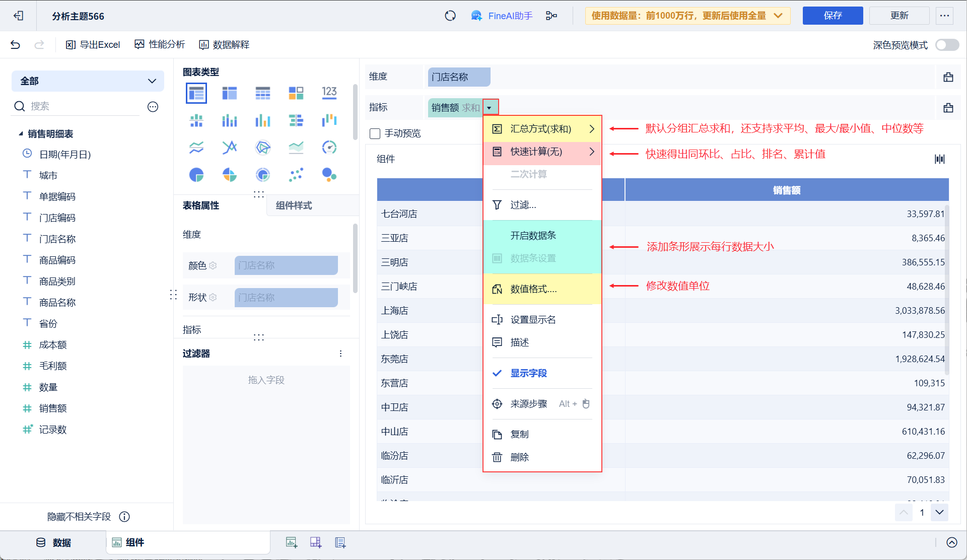Click the 导出Excel button

93,45
